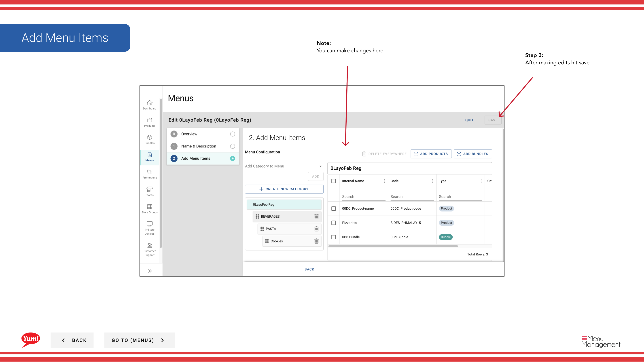Select the Name & Description radio button
644x362 pixels.
coord(233,146)
